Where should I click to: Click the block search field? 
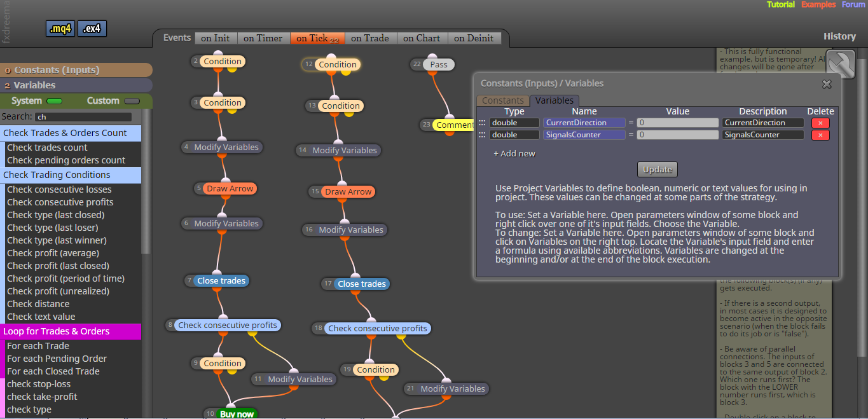tap(83, 117)
